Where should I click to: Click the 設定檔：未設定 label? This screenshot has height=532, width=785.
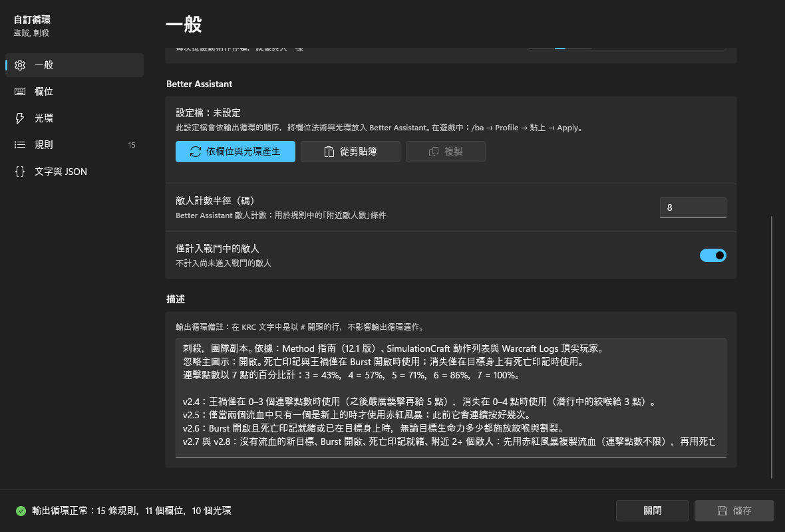pos(208,113)
